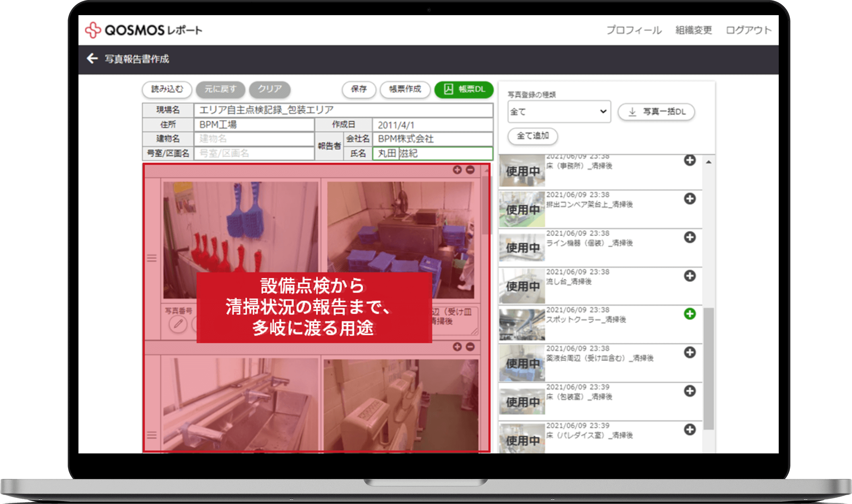Go back with the arrow beside 写真報告書作成
852x504 pixels.
pyautogui.click(x=92, y=59)
